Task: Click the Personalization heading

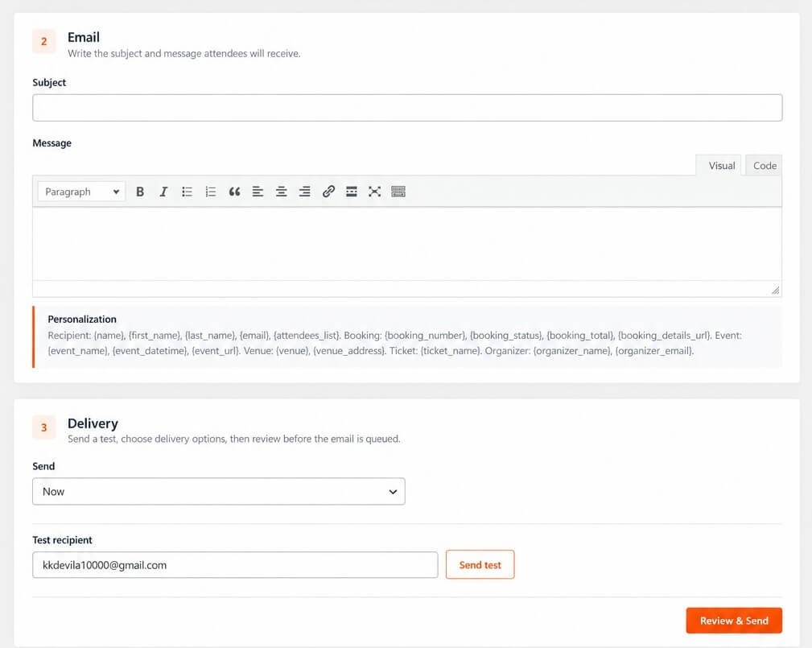Action: point(82,319)
